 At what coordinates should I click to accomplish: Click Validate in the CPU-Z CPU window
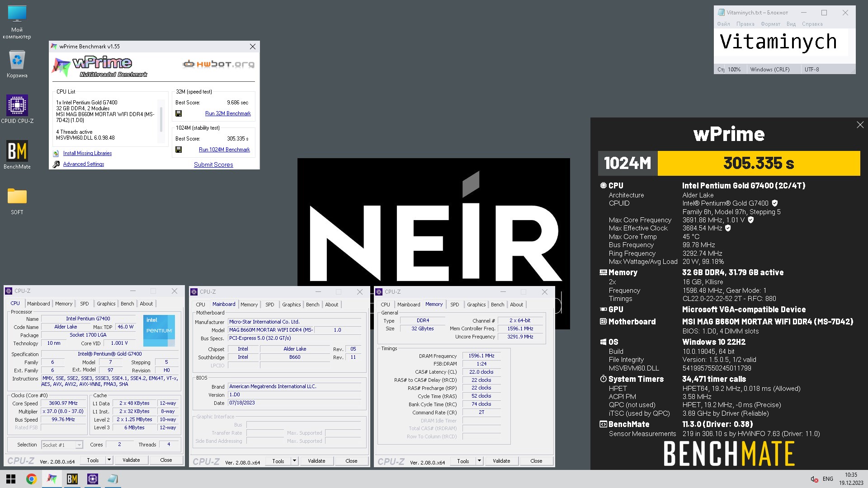click(131, 460)
